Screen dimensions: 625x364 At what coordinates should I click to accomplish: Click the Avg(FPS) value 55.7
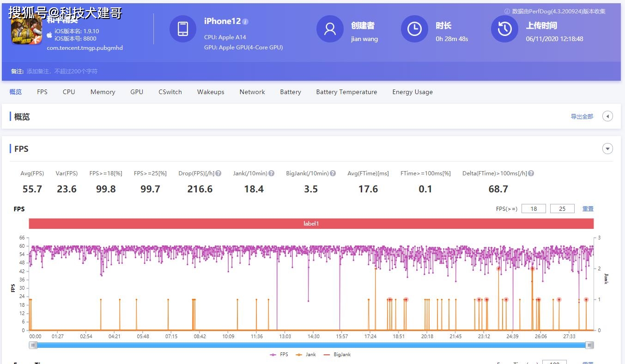pos(32,189)
